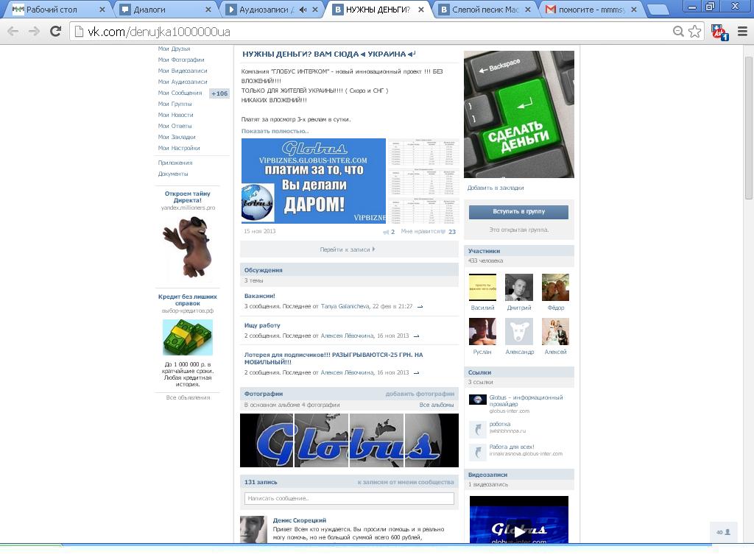Mute audio icon on Аудиозаписи tab

click(x=303, y=10)
